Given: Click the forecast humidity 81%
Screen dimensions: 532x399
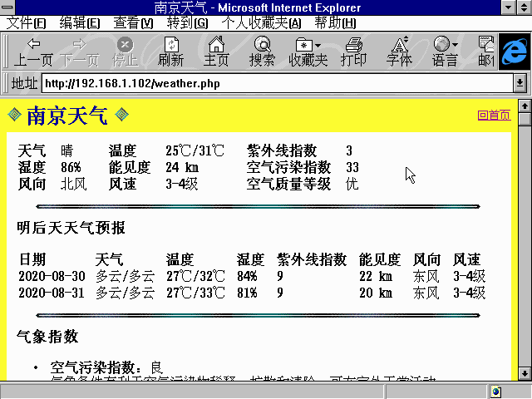Looking at the screenshot, I should [x=247, y=293].
